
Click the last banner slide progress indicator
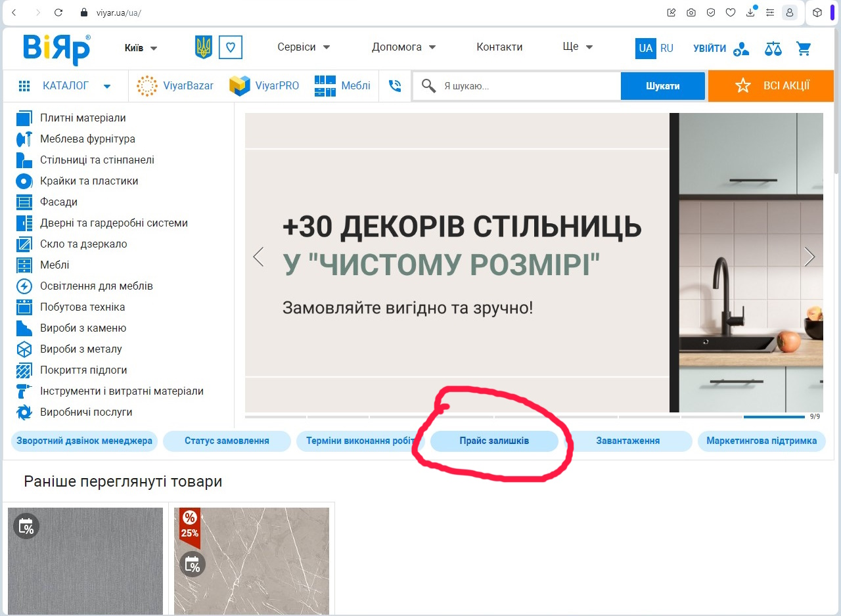click(774, 416)
